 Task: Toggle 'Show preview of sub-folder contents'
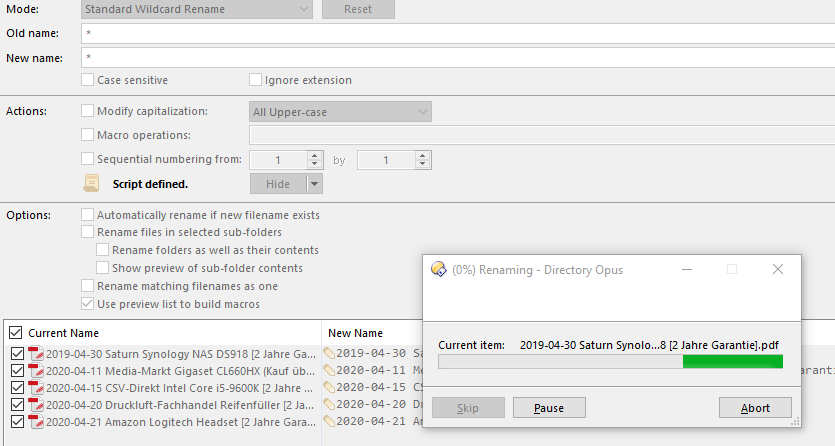102,268
